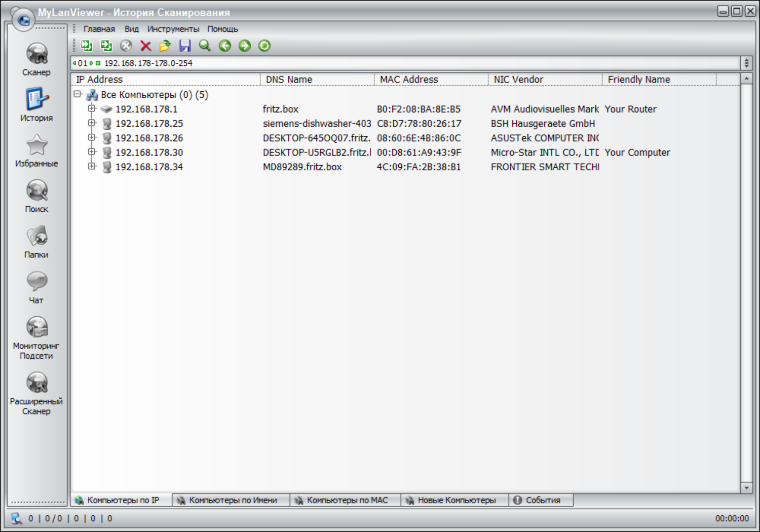
Task: Sort by the NIC Vendor column header
Action: pos(546,80)
